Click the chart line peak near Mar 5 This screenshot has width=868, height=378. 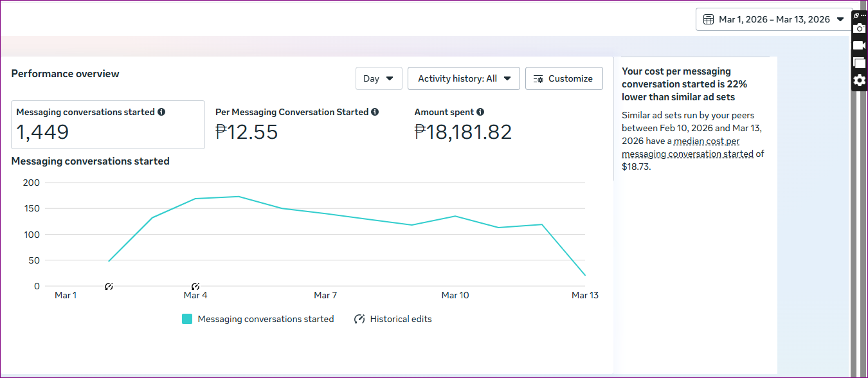click(239, 197)
